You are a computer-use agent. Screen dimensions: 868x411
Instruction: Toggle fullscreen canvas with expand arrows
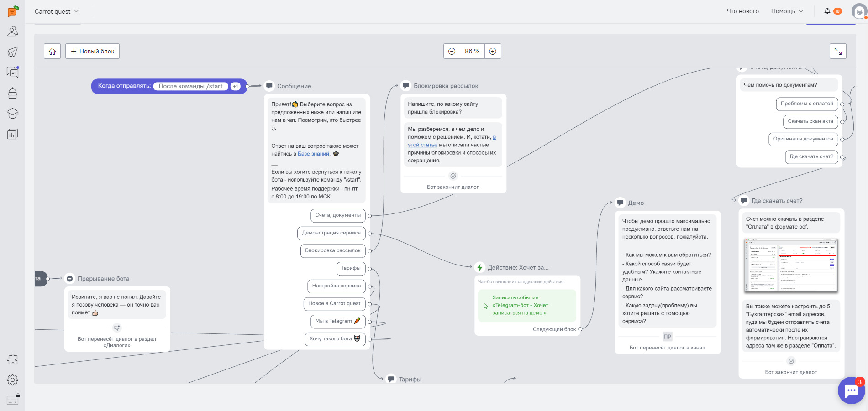pos(838,51)
